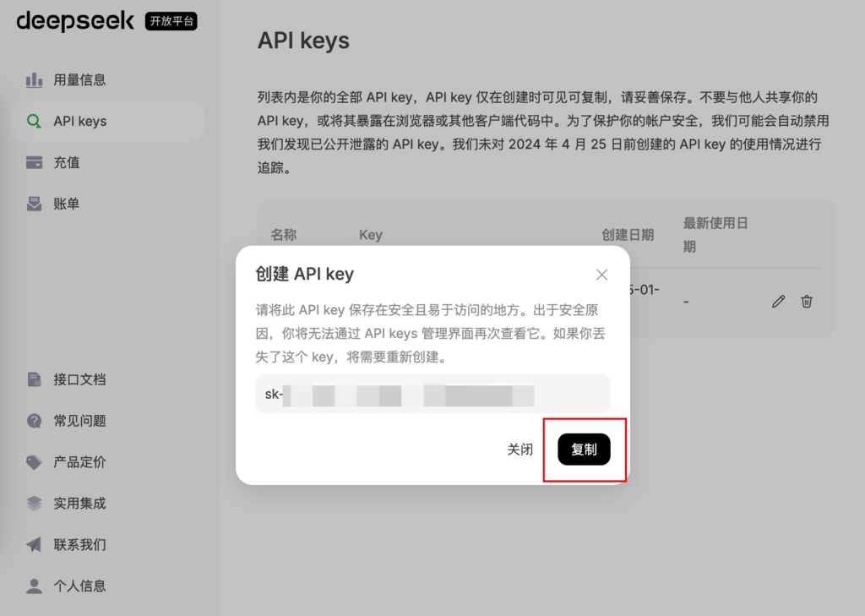
Task: Click the generated sk- API key field
Action: coord(432,394)
